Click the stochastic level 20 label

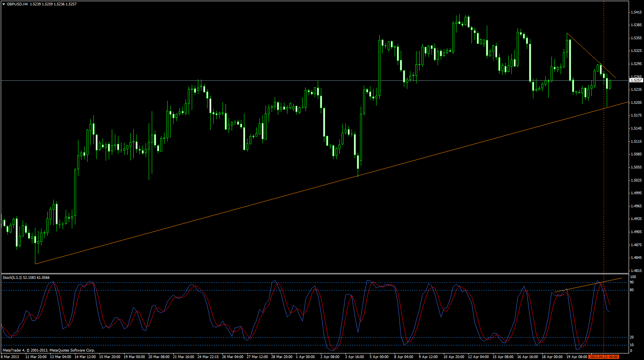point(632,337)
